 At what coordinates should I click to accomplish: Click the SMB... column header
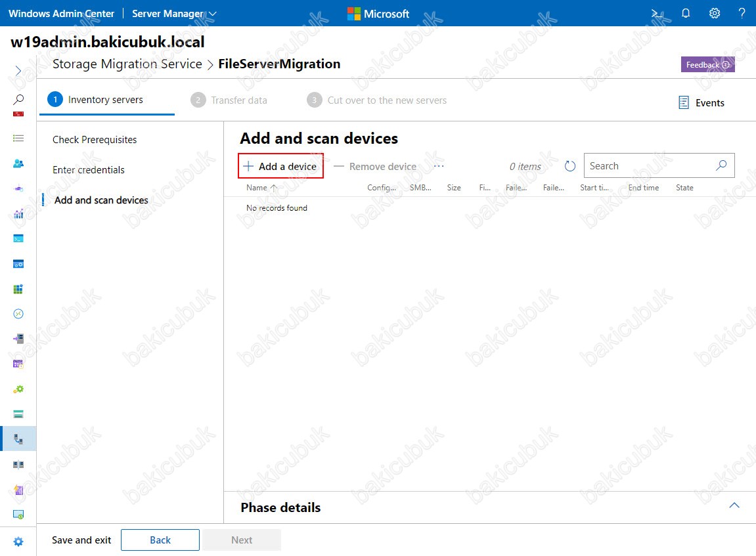point(420,188)
